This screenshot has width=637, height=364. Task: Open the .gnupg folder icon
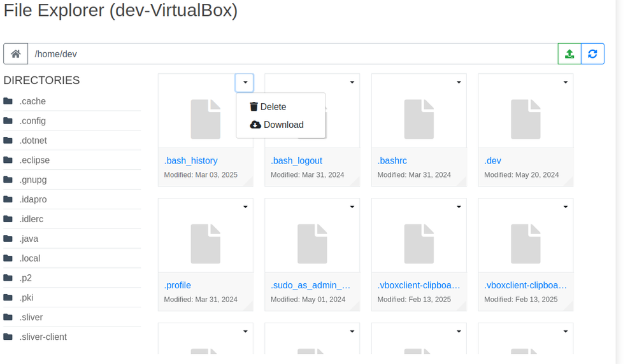[8, 179]
